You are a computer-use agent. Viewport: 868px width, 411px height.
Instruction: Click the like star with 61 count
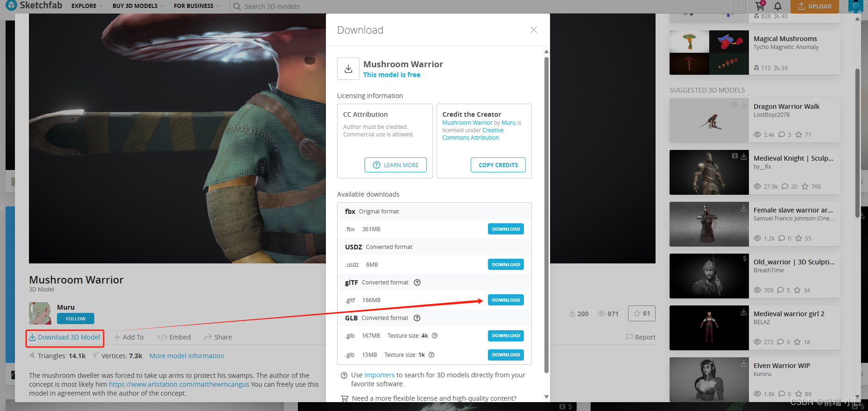tap(642, 313)
